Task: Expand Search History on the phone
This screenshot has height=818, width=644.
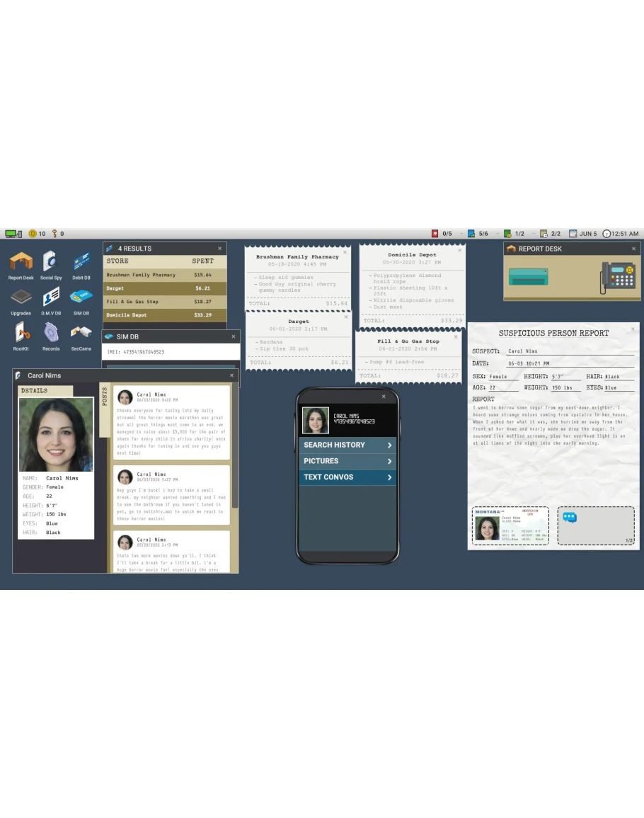Action: 347,445
